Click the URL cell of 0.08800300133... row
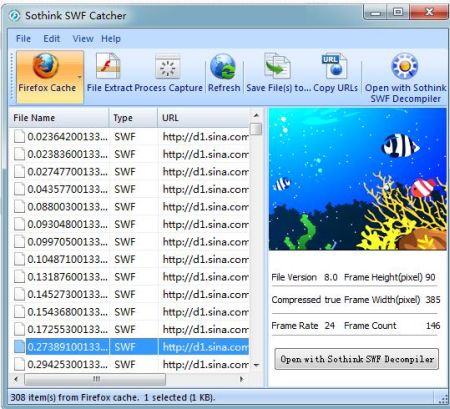Screen dimensions: 450x409 [205, 207]
